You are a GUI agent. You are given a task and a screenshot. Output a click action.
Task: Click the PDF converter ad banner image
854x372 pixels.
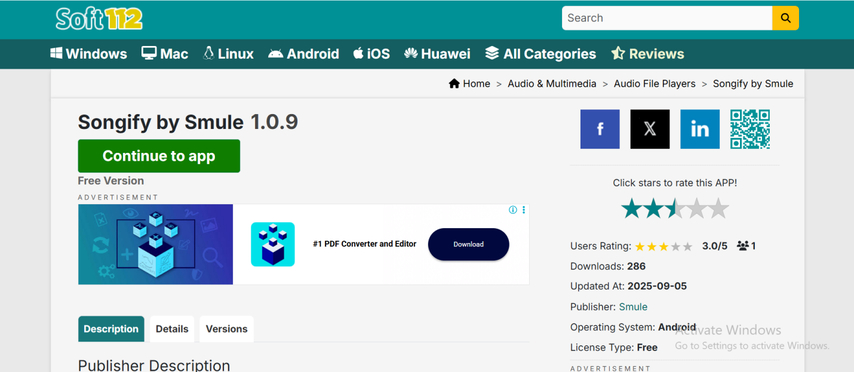[155, 244]
